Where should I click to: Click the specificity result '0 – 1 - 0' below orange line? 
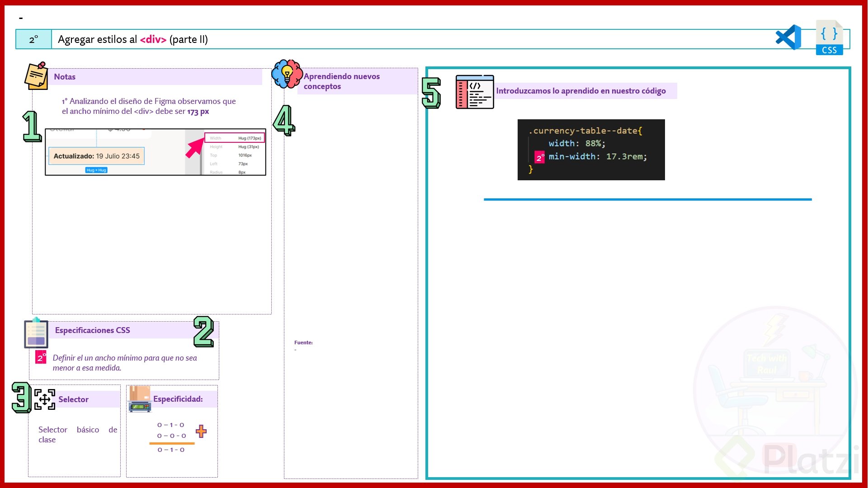coord(171,450)
